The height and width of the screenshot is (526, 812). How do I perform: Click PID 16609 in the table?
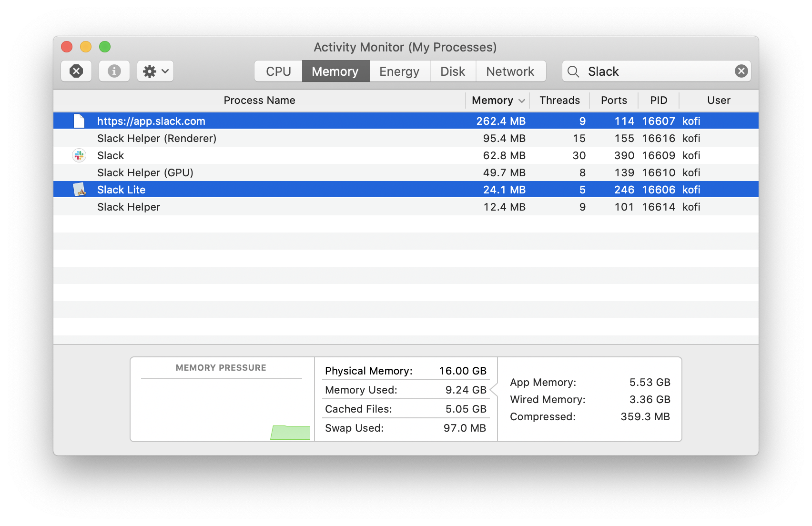659,155
